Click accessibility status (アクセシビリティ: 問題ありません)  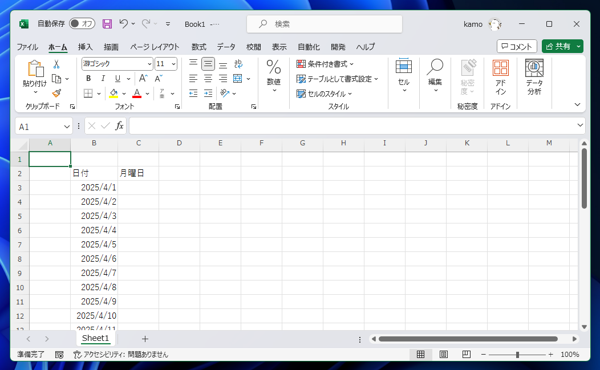(x=121, y=355)
